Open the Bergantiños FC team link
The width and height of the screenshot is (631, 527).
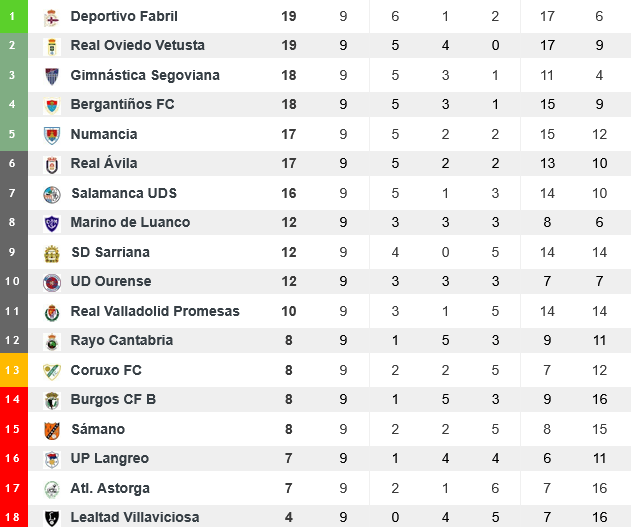tap(122, 105)
